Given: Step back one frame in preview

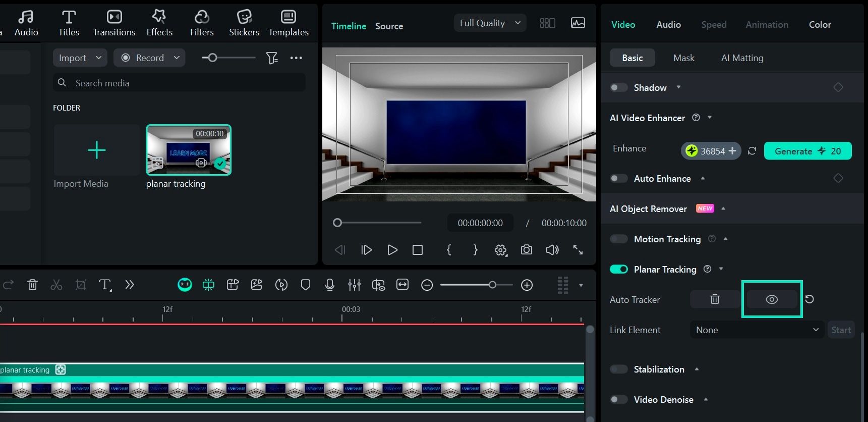Looking at the screenshot, I should point(340,250).
